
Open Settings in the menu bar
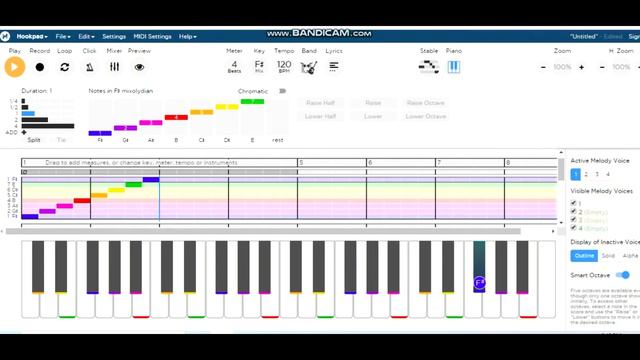pyautogui.click(x=114, y=36)
